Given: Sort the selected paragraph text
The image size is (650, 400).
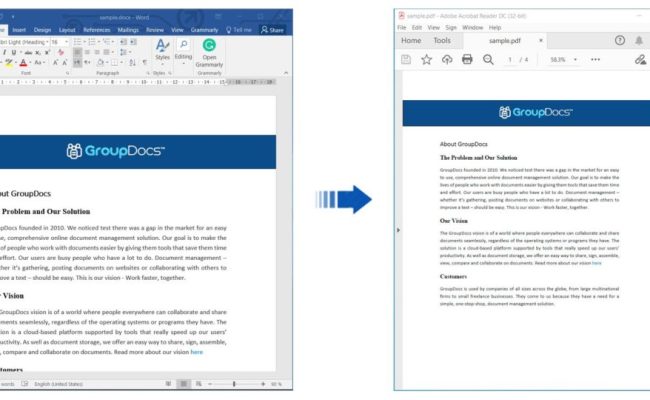Looking at the screenshot, I should coord(132,63).
